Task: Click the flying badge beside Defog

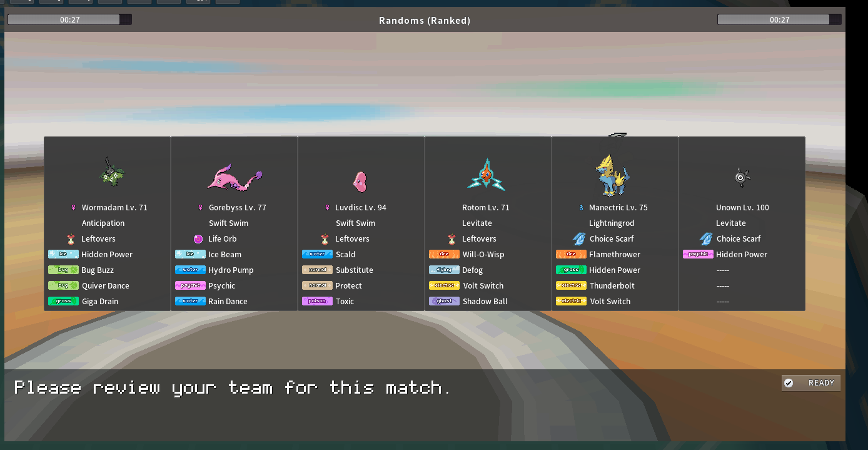Action: 445,270
